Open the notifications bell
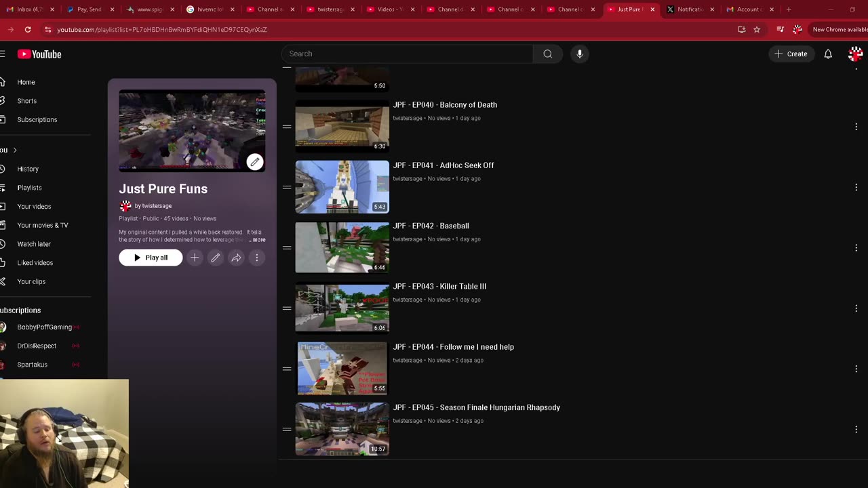The image size is (868, 488). point(828,54)
